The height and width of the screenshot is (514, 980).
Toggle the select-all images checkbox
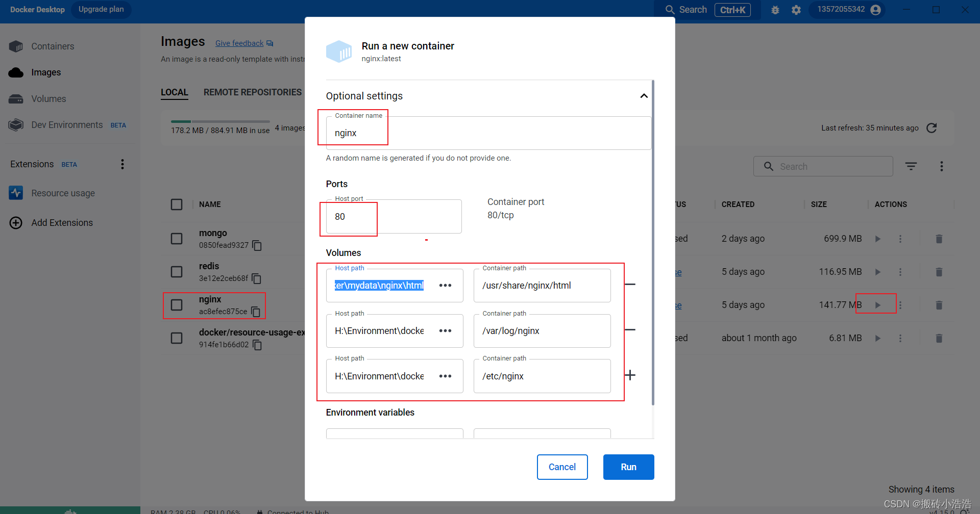point(177,204)
